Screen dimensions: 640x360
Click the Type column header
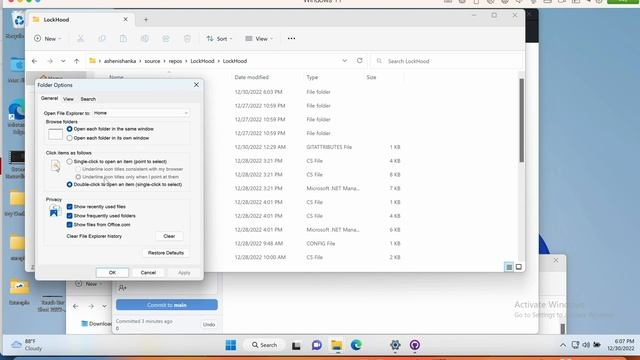pos(312,77)
